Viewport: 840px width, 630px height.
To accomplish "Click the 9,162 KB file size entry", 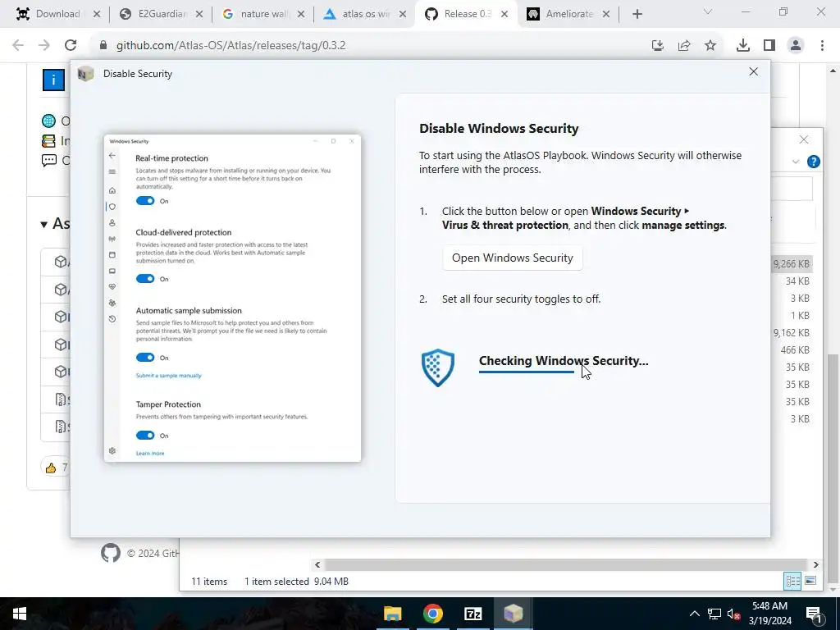I will pyautogui.click(x=792, y=333).
